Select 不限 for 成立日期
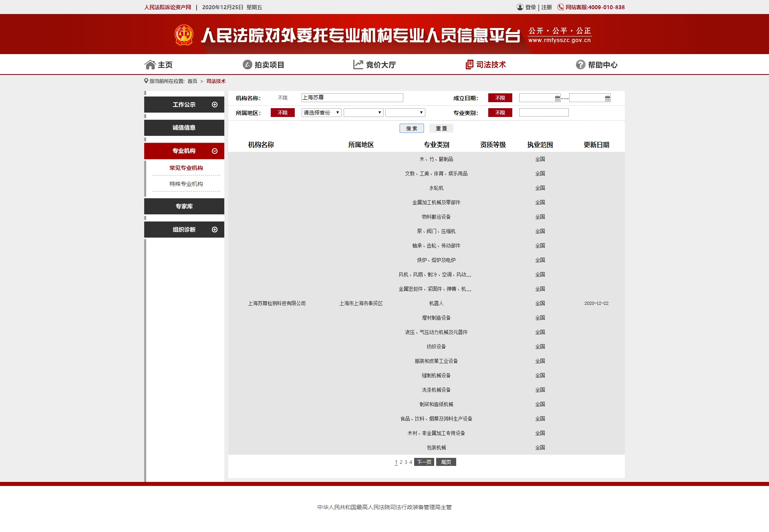Viewport: 769px width, 532px height. click(x=500, y=98)
